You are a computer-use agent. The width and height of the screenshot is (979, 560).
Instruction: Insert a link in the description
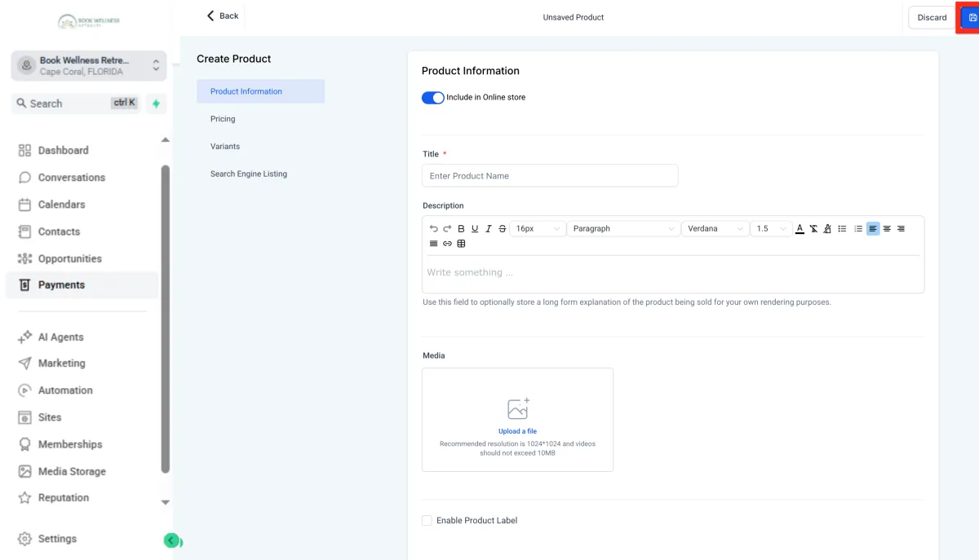pos(447,244)
